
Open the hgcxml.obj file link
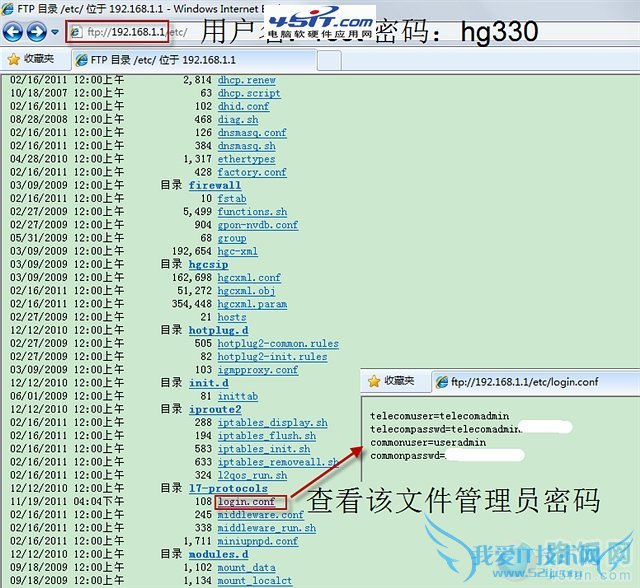pos(246,291)
